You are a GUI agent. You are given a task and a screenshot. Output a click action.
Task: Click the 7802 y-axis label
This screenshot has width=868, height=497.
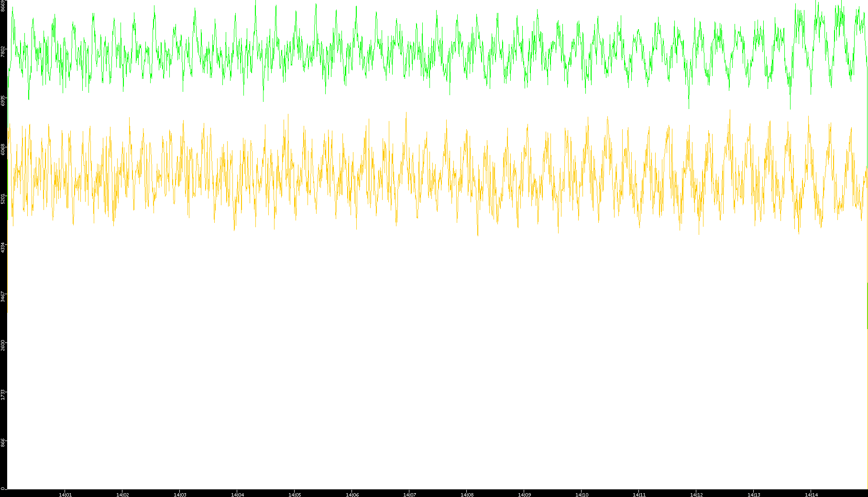3,52
